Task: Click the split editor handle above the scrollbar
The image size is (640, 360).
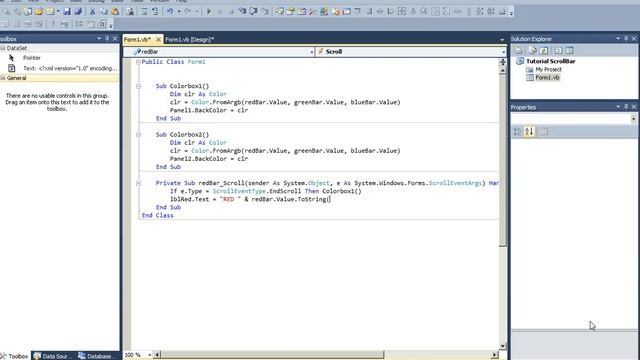Action: [503, 62]
